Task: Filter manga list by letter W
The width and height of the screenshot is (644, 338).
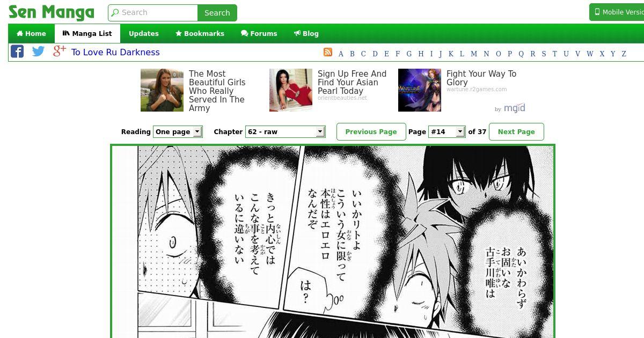Action: point(590,54)
